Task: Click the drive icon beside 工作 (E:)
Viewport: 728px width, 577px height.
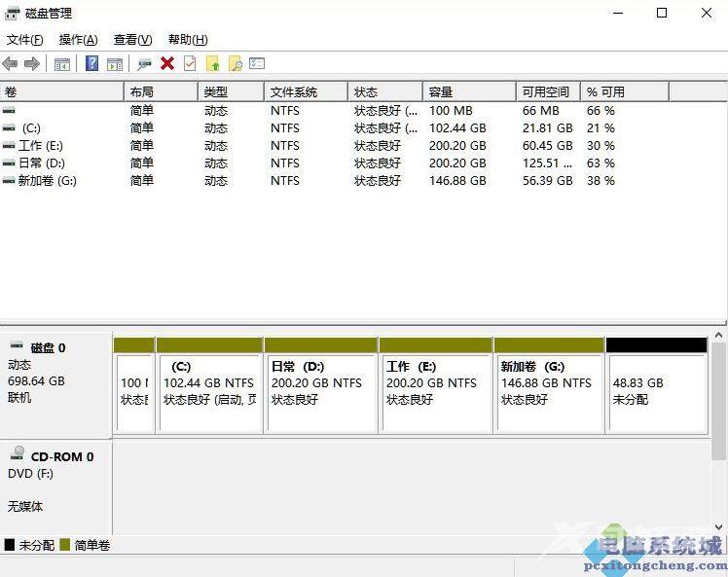Action: tap(9, 146)
